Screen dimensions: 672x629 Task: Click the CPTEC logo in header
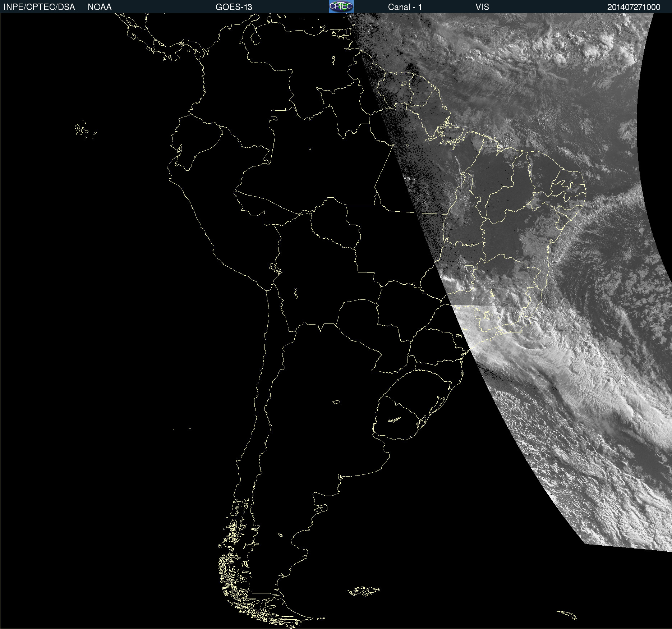pos(341,6)
